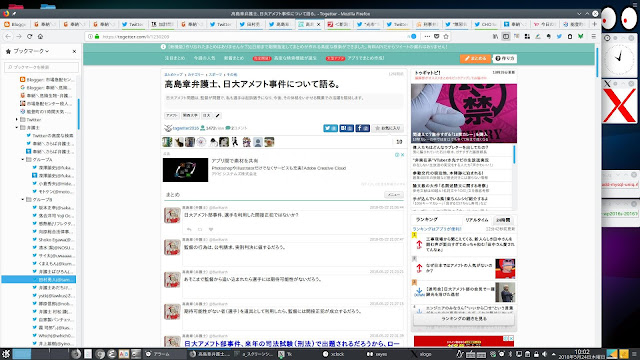640x360 pixels.
Task: Click the Twitter bird extension icon
Action: [559, 36]
